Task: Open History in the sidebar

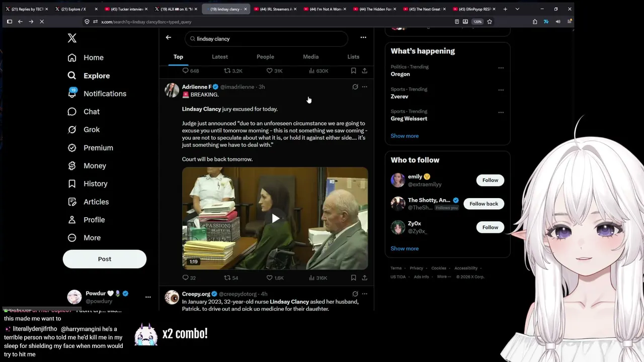Action: (x=88, y=184)
